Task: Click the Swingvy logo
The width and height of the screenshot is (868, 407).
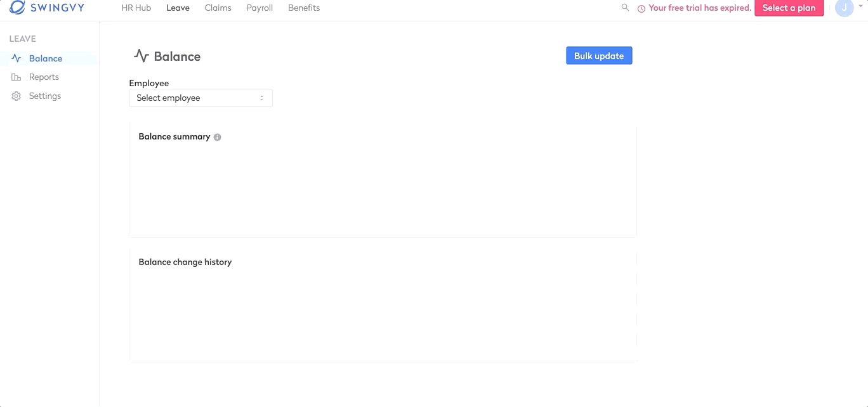Action: click(47, 8)
